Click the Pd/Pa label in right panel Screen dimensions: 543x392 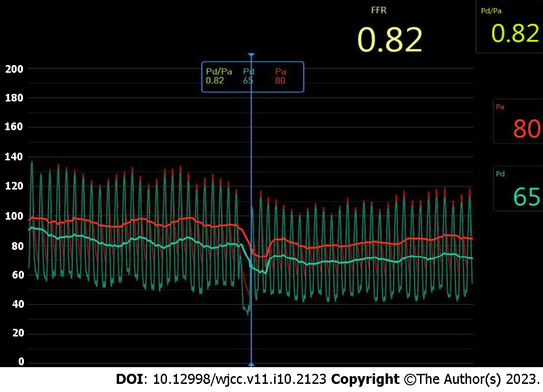click(491, 11)
